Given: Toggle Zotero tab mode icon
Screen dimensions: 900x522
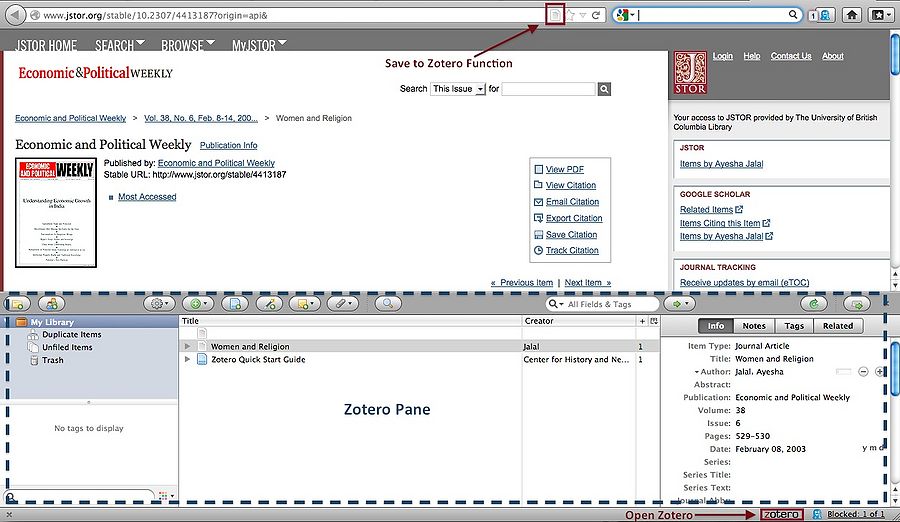Looking at the screenshot, I should [x=857, y=304].
